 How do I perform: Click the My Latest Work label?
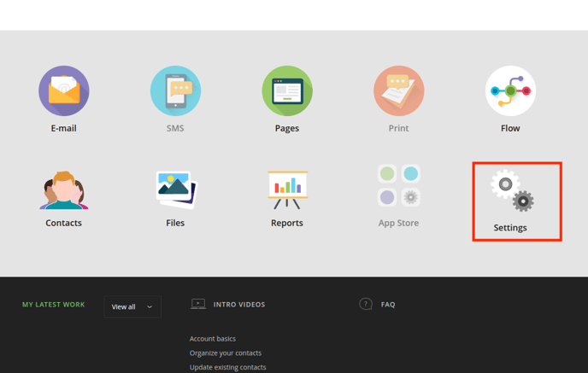click(53, 305)
